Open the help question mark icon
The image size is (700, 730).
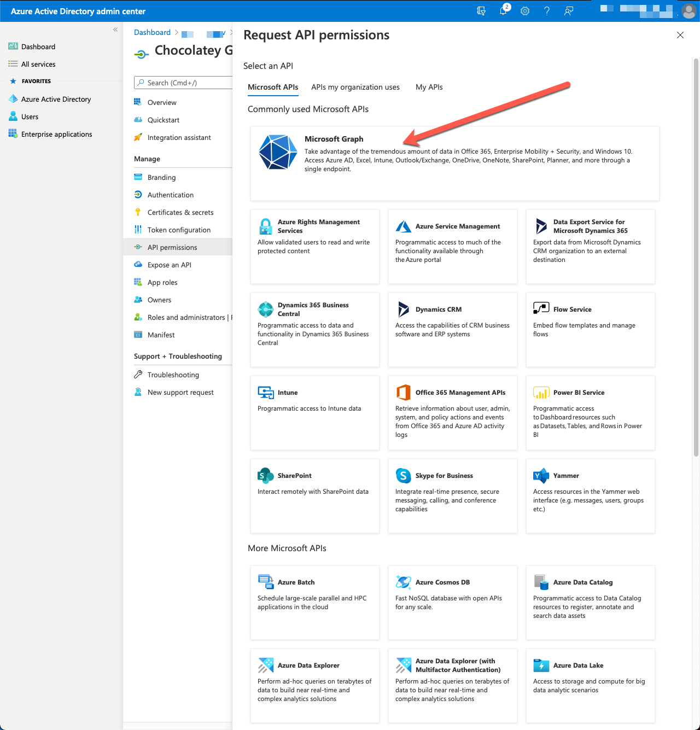(547, 11)
